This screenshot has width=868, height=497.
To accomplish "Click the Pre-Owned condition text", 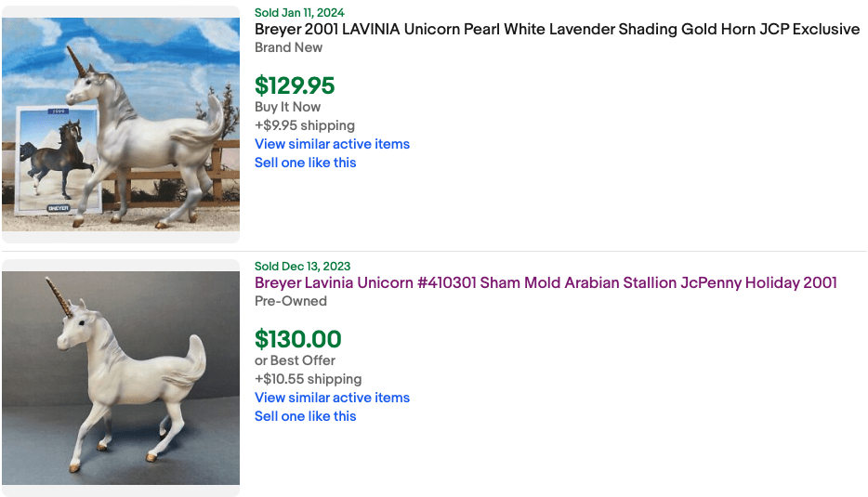I will [x=291, y=301].
